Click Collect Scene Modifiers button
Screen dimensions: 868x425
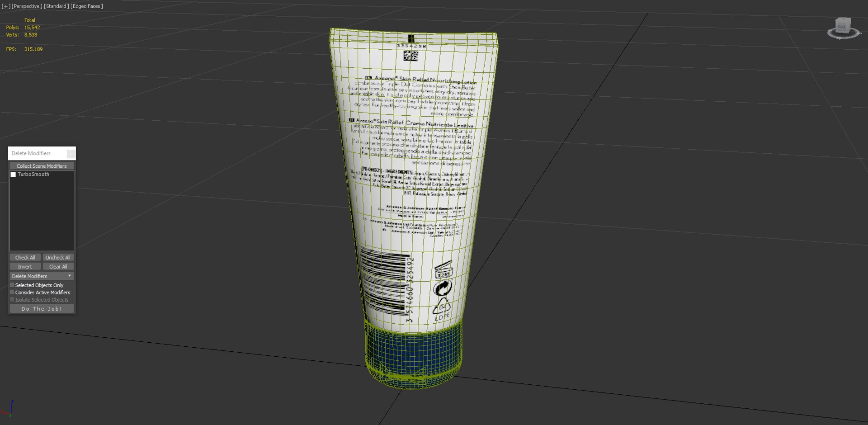point(42,166)
